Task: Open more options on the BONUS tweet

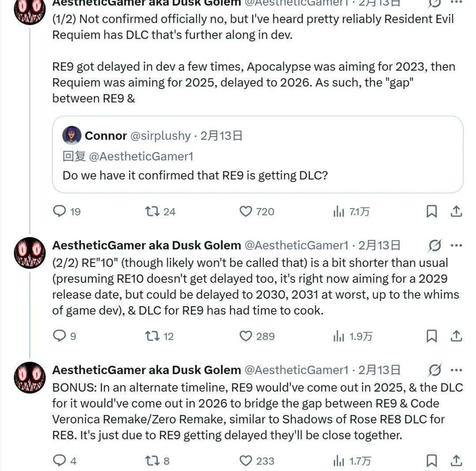Action: [x=457, y=370]
